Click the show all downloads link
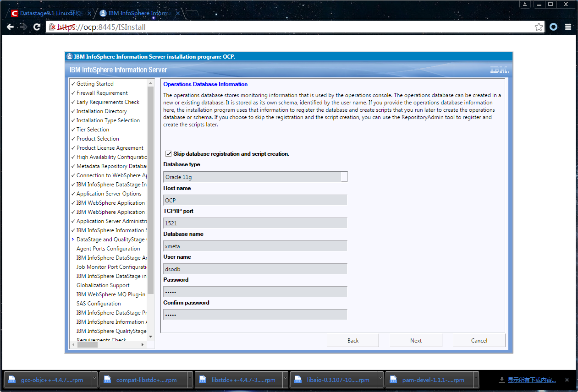The image size is (578, 392). click(x=531, y=380)
